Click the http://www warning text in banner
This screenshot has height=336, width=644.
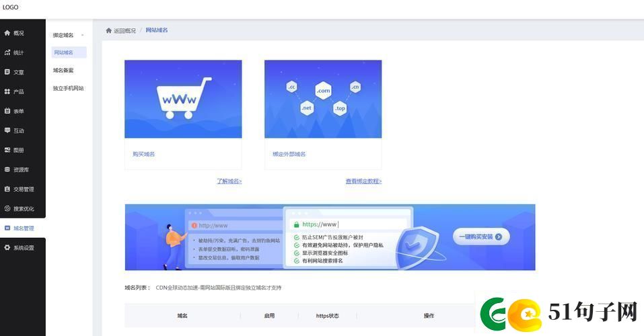pyautogui.click(x=213, y=226)
